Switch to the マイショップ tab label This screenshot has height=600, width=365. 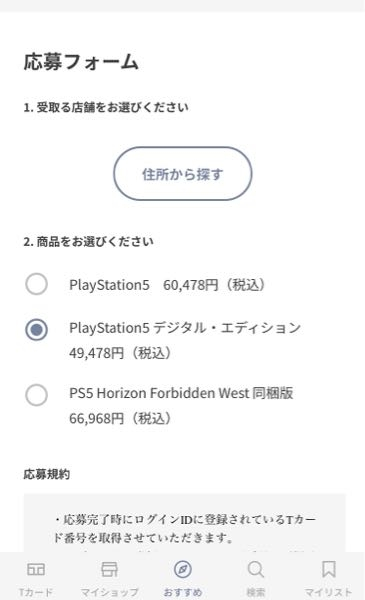pyautogui.click(x=109, y=592)
